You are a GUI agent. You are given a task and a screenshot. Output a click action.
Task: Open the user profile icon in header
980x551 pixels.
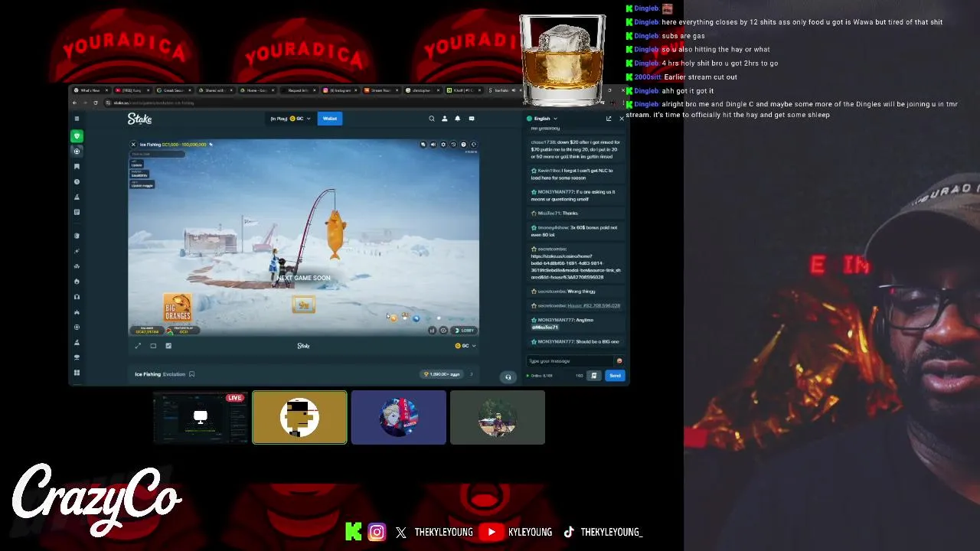[444, 119]
